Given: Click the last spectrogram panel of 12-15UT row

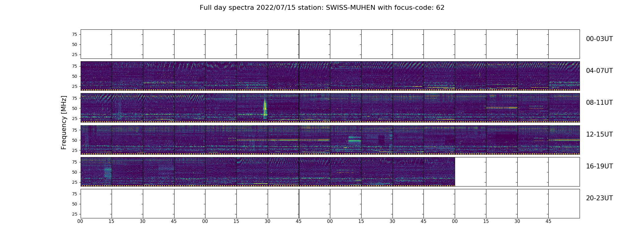Looking at the screenshot, I should coord(564,140).
